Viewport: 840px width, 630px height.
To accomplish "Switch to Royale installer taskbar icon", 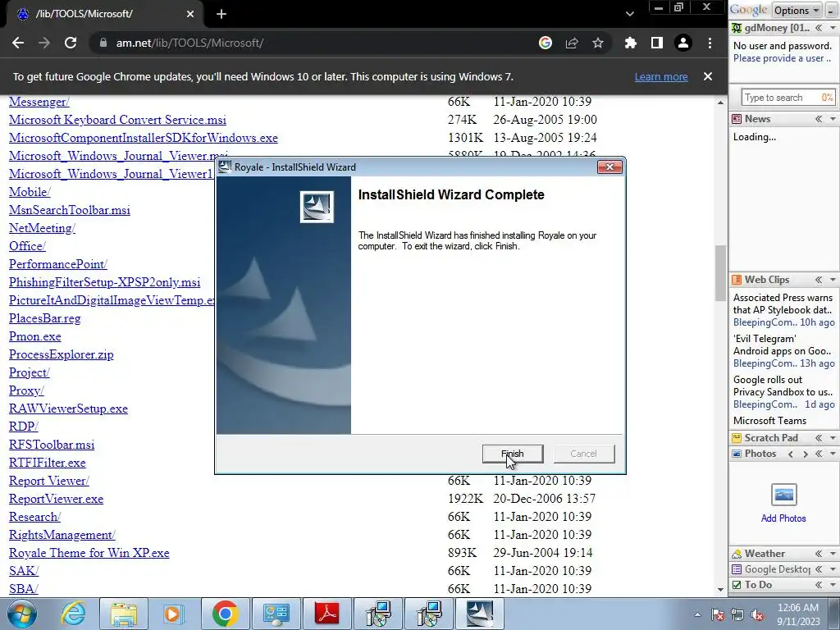I will click(x=479, y=614).
